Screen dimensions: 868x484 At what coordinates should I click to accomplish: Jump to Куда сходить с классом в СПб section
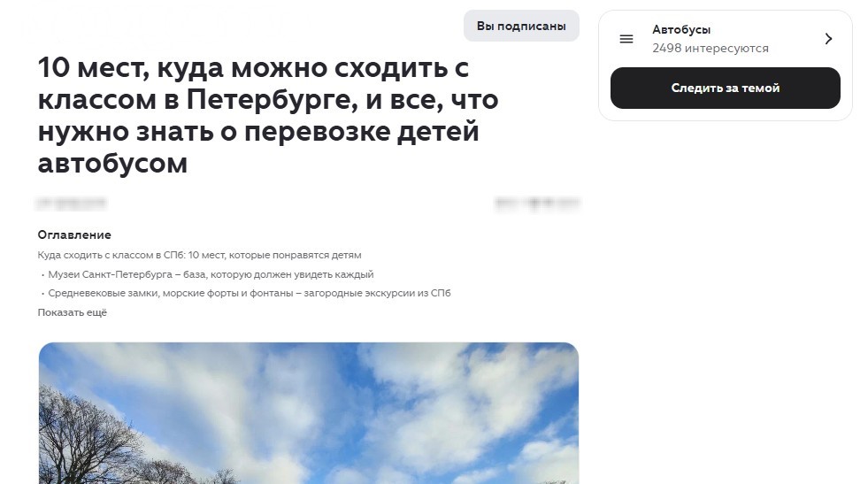click(199, 255)
